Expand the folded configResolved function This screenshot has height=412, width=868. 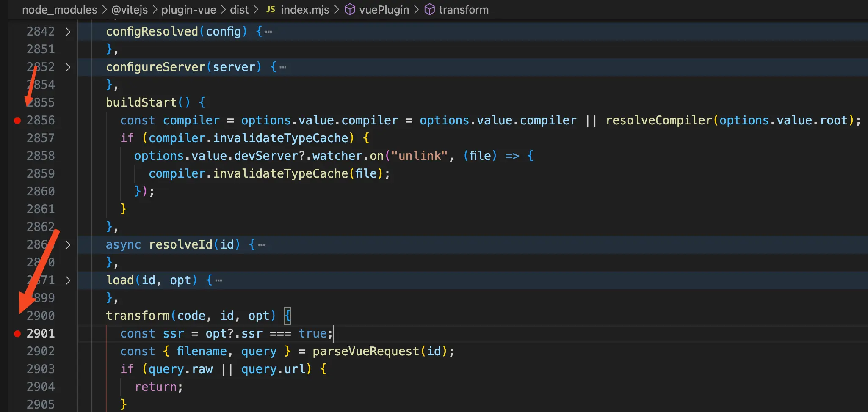coord(68,32)
